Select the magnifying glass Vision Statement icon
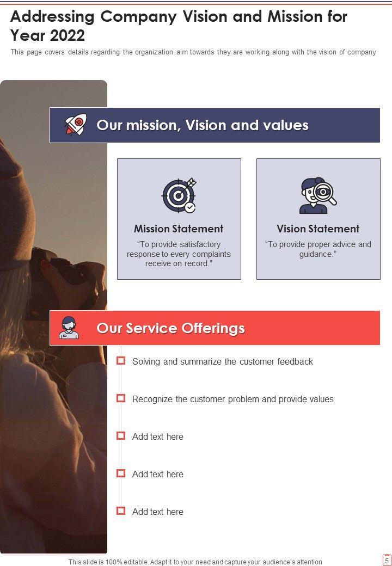This screenshot has height=566, width=392. tap(318, 195)
